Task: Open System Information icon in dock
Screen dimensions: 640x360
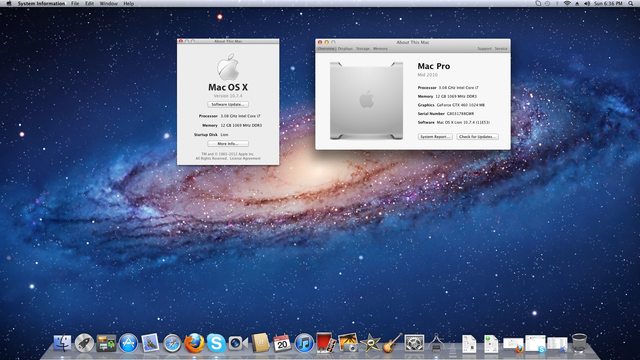Action: [436, 343]
